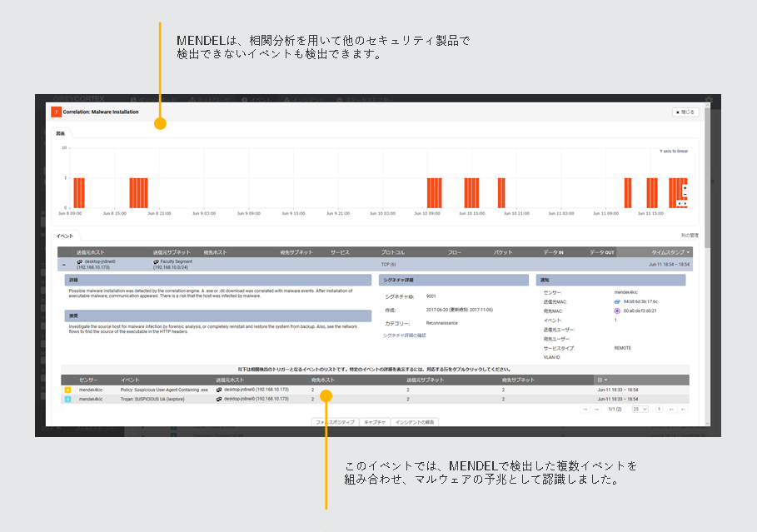Click the desktop-jn8nel0 host icon in main event row
This screenshot has height=532, width=757.
point(80,261)
